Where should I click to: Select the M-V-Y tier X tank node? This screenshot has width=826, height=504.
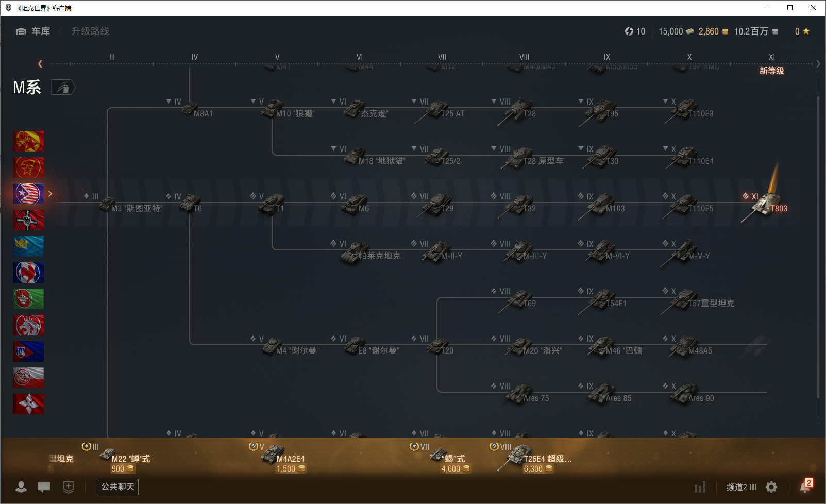tap(685, 254)
